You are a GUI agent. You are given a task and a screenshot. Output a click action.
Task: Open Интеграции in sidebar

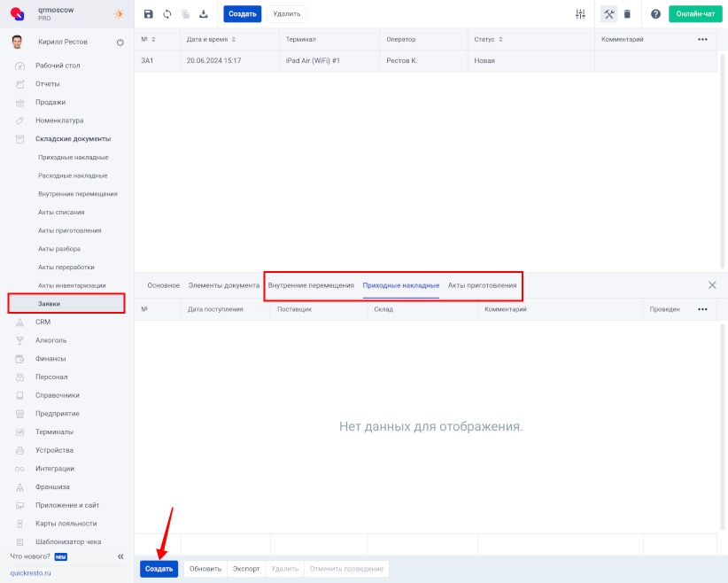pyautogui.click(x=55, y=469)
